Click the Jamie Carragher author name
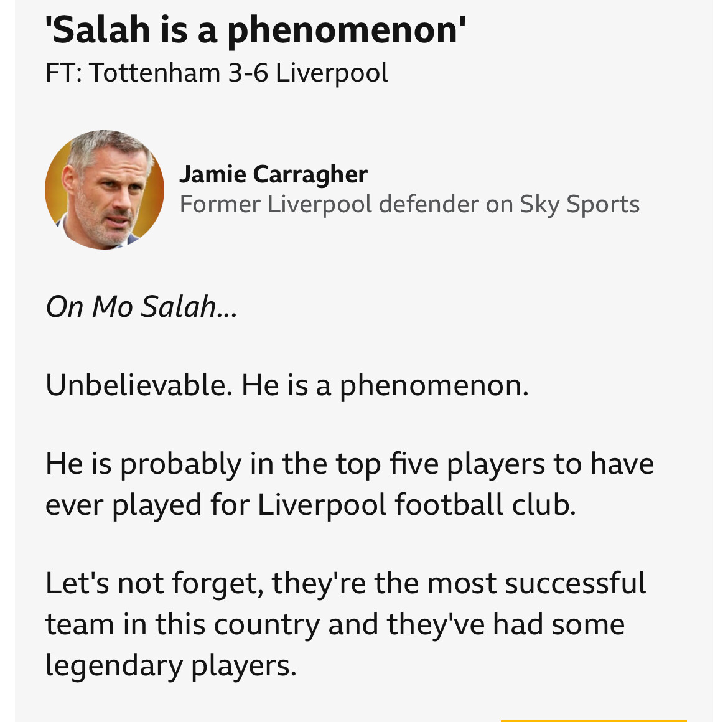 pyautogui.click(x=273, y=174)
